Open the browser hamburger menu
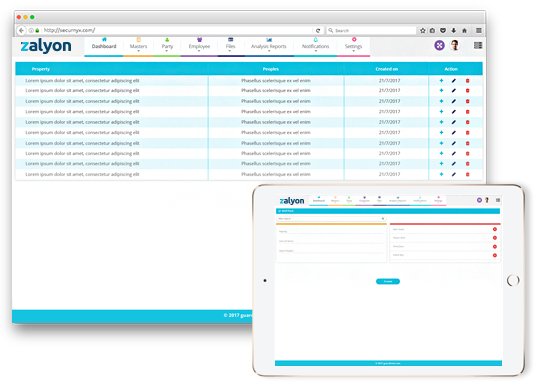Screen dimensions: 537x386 478,30
